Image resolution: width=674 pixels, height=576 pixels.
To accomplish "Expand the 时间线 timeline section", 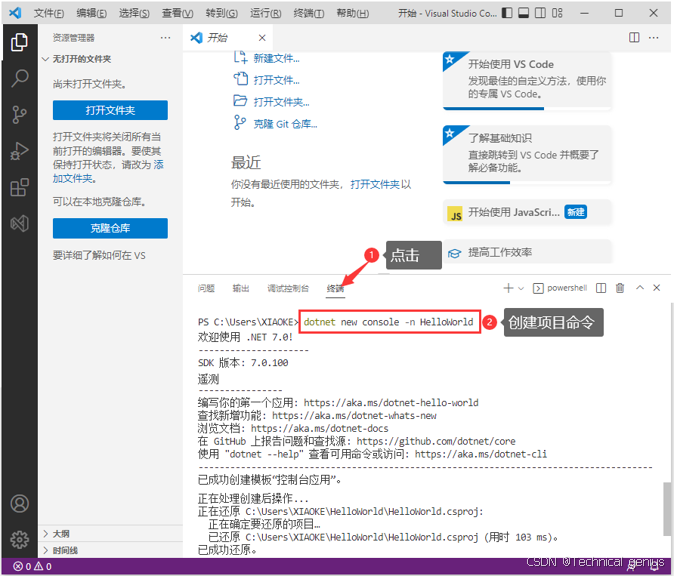I will click(x=110, y=550).
